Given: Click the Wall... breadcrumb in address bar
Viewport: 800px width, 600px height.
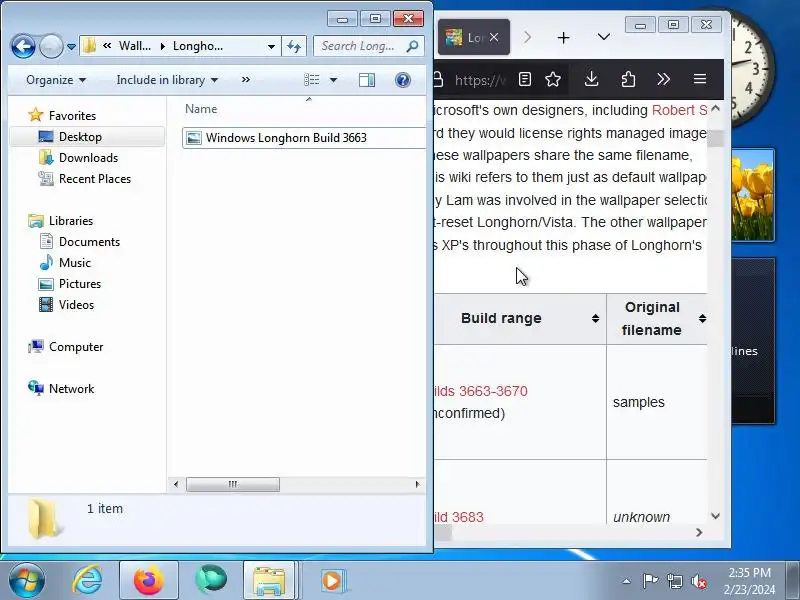Looking at the screenshot, I should pos(135,46).
